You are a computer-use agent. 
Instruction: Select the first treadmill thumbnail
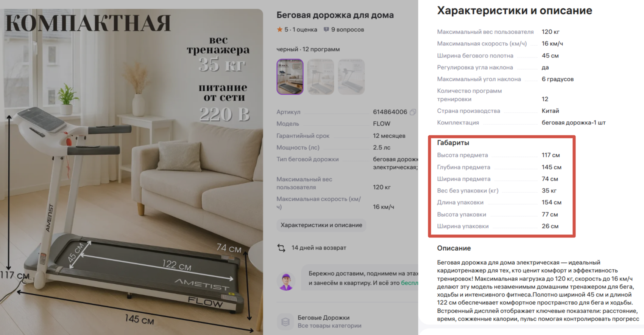click(290, 77)
